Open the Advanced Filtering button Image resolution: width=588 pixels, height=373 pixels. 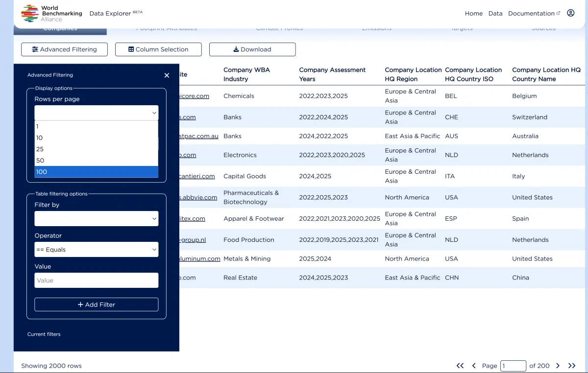coord(64,49)
